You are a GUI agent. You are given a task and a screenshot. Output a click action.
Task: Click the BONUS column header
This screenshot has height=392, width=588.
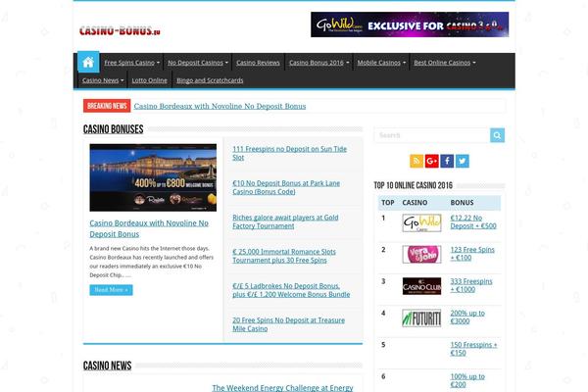pos(462,203)
